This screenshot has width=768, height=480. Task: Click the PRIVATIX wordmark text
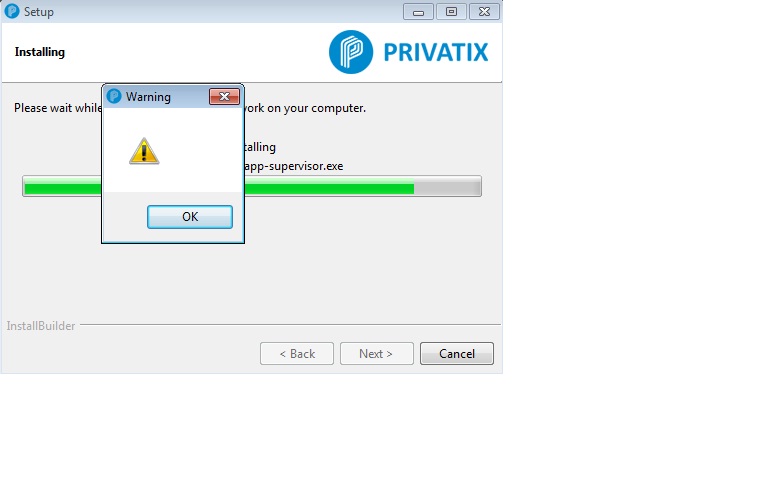point(436,52)
